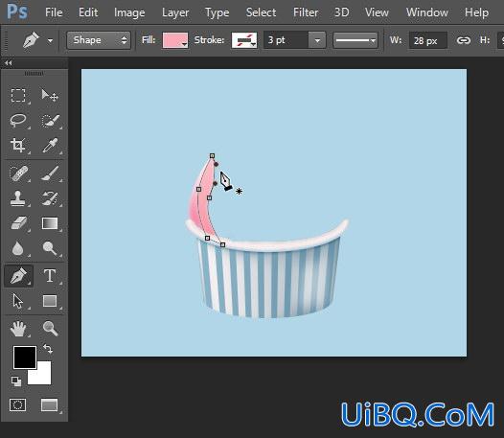Choose the Crop tool
Screen dimensions: 504x438
pos(18,145)
